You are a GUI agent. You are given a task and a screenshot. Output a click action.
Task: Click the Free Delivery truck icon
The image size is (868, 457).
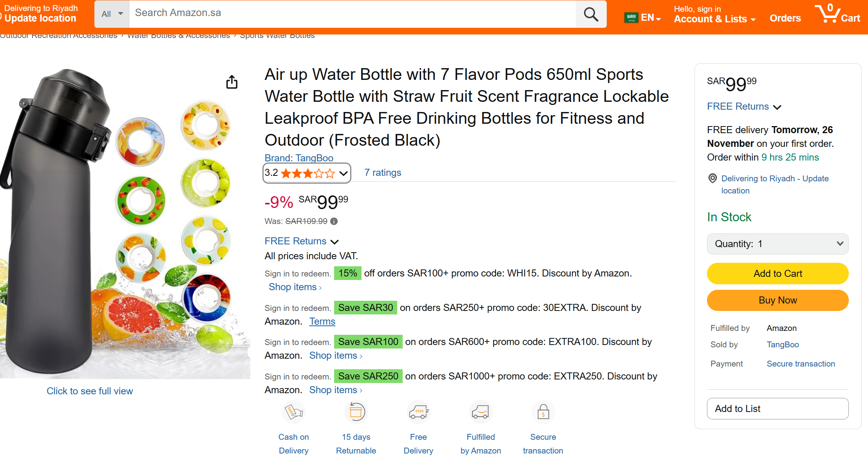point(418,412)
